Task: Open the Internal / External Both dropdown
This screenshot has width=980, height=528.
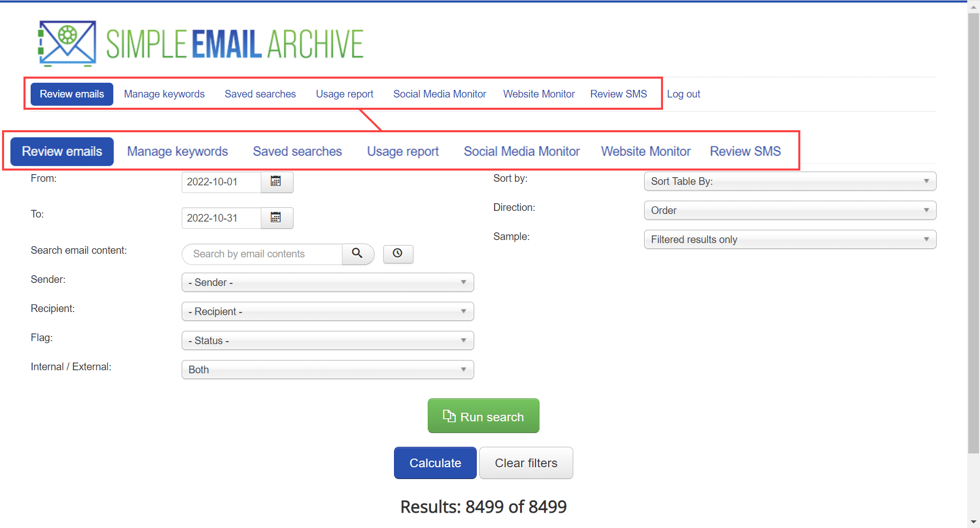Action: 328,370
